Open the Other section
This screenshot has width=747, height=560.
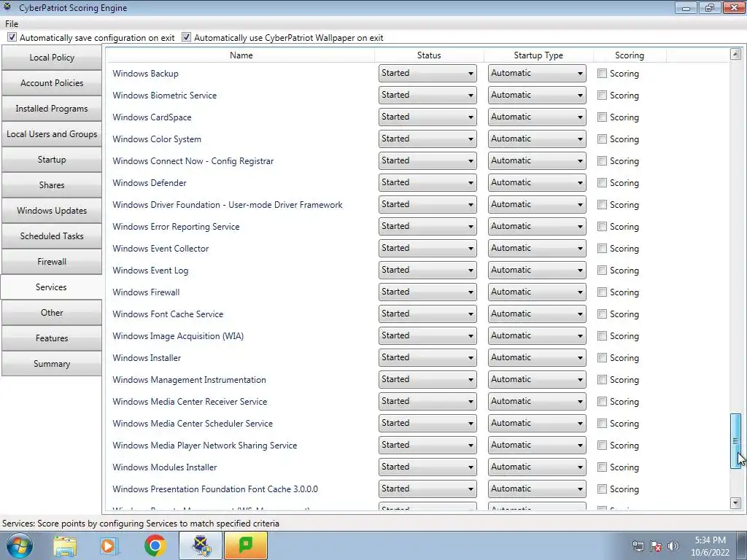(52, 313)
